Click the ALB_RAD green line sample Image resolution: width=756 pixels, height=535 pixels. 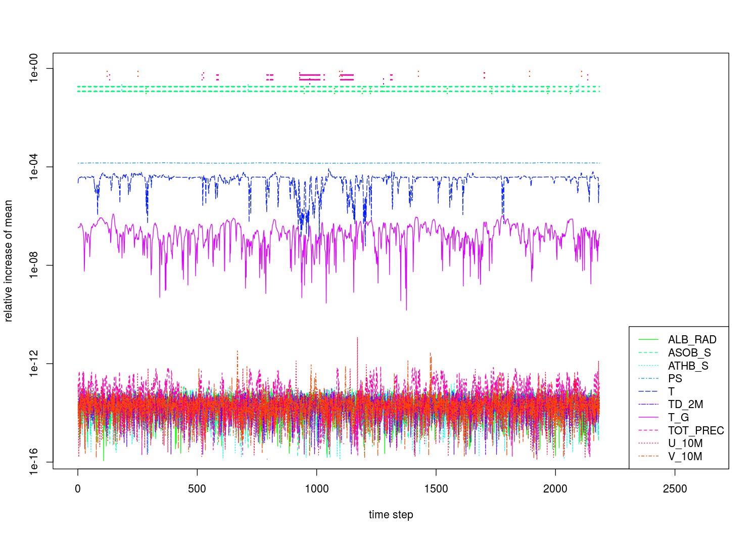(x=649, y=340)
